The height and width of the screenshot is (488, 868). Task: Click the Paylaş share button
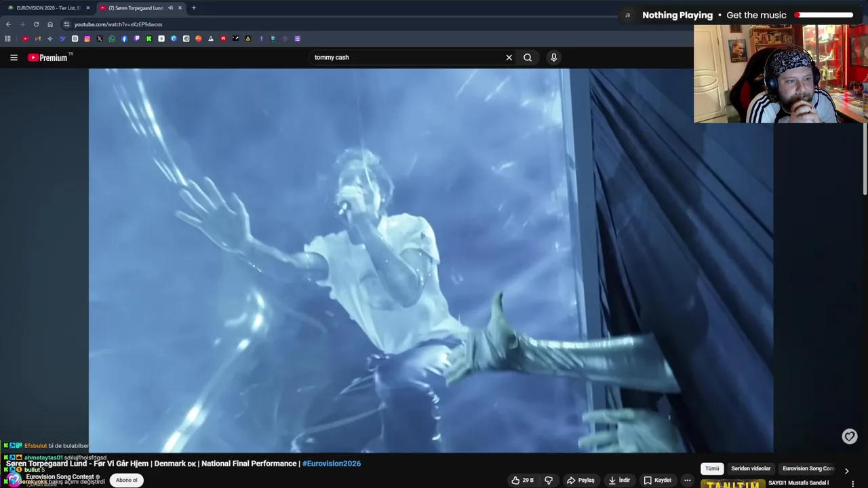tap(580, 480)
